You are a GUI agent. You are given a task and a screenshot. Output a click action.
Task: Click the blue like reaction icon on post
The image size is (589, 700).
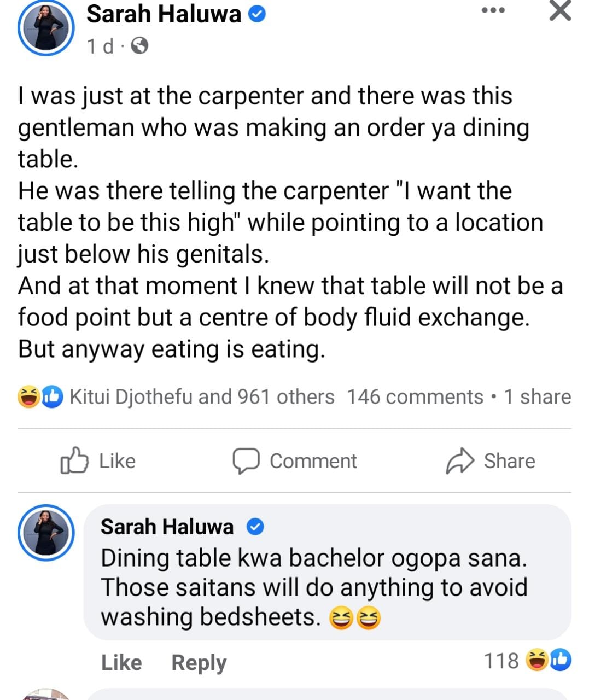(x=53, y=397)
